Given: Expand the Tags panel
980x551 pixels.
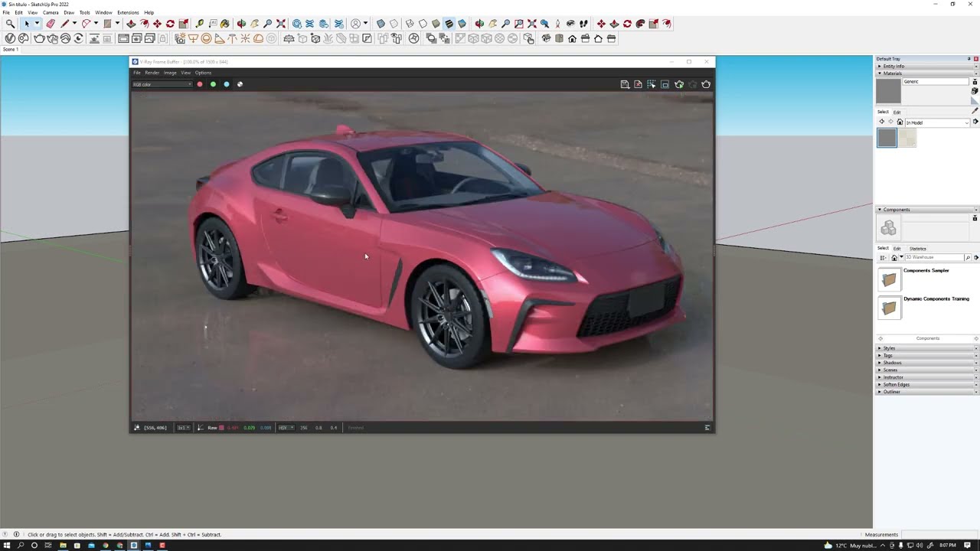Looking at the screenshot, I should (927, 355).
